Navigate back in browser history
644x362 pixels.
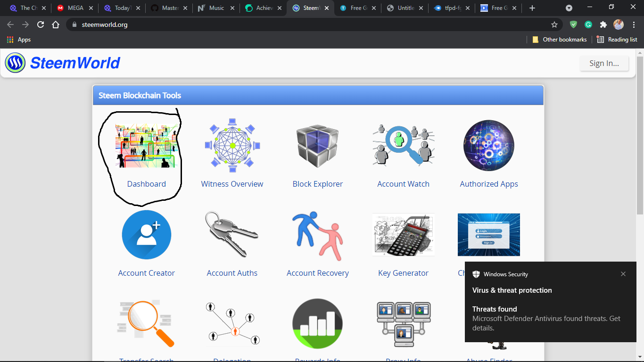pyautogui.click(x=10, y=25)
